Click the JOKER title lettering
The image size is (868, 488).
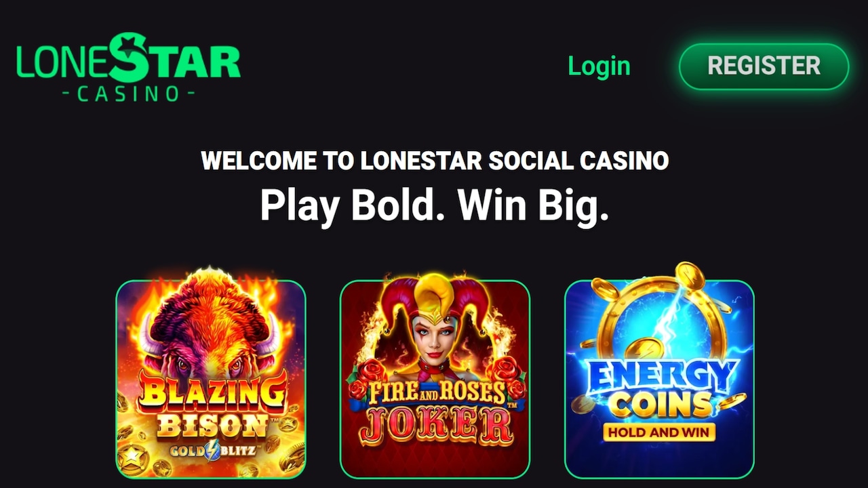tap(435, 425)
